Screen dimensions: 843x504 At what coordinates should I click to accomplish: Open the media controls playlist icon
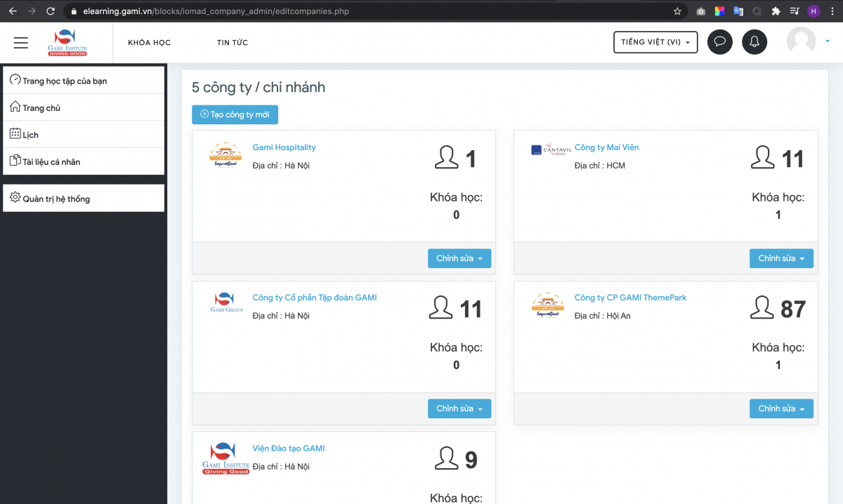coord(795,11)
